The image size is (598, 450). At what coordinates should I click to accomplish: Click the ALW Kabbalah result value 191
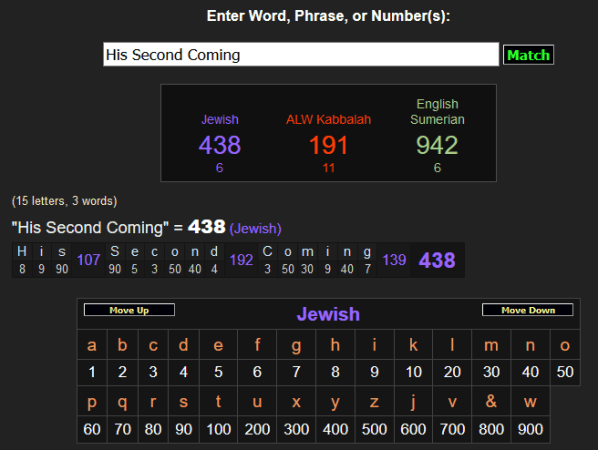(328, 145)
